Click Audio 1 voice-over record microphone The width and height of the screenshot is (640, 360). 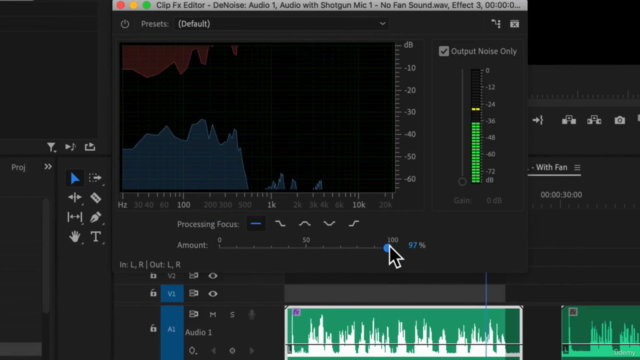[x=252, y=314]
